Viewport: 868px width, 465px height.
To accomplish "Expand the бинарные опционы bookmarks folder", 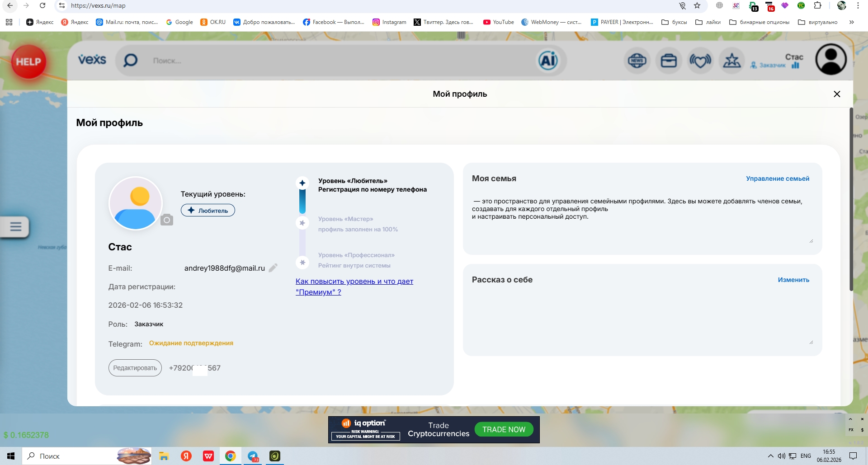I will pyautogui.click(x=759, y=22).
